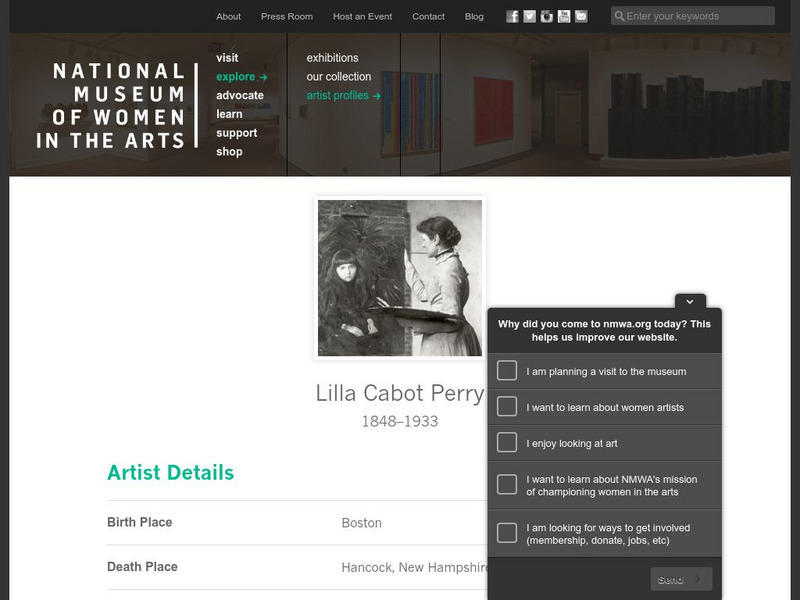This screenshot has height=600, width=800.
Task: Check the NMWA's mission survey option
Action: (507, 485)
